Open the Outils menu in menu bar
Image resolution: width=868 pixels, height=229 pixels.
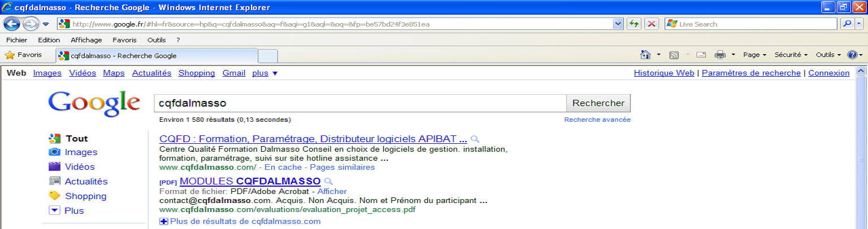tap(157, 40)
